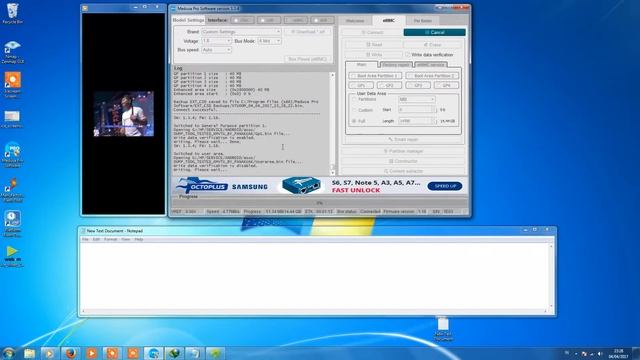Select the USB interface option
The image size is (640, 360).
tap(269, 20)
